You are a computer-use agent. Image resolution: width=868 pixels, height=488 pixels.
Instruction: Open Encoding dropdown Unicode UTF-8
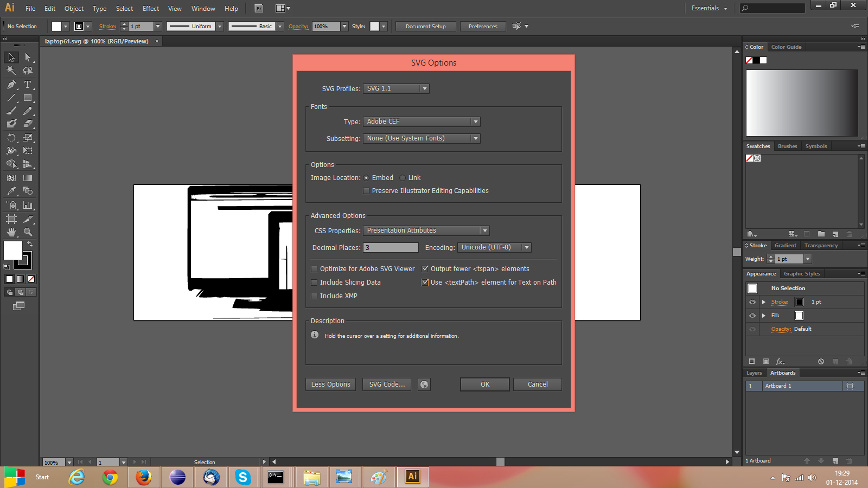tap(494, 247)
